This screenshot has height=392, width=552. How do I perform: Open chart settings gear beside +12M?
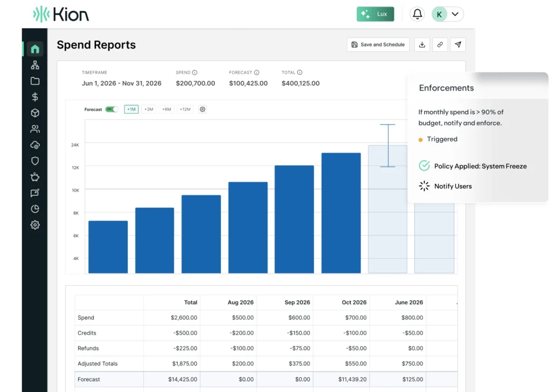pos(203,109)
